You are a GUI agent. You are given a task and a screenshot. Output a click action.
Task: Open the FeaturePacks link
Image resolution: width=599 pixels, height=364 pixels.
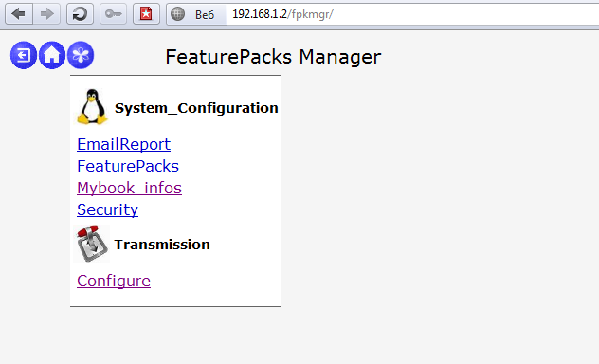[x=128, y=166]
